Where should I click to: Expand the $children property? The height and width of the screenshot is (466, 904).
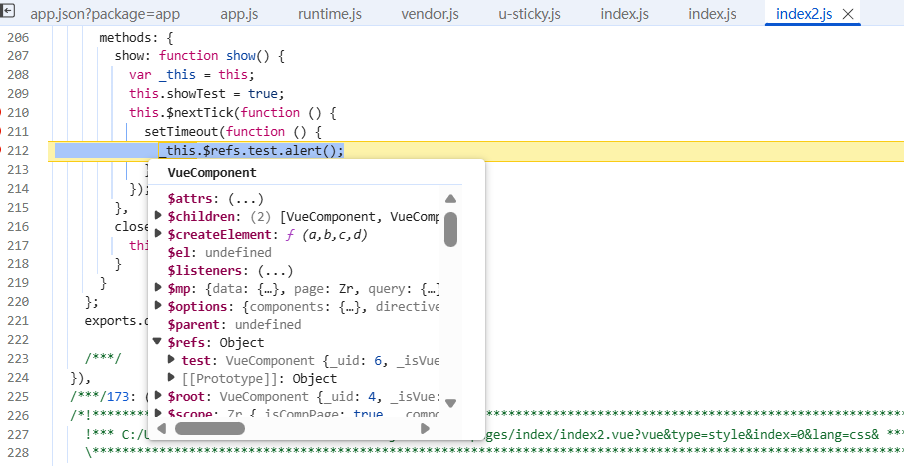(159, 217)
